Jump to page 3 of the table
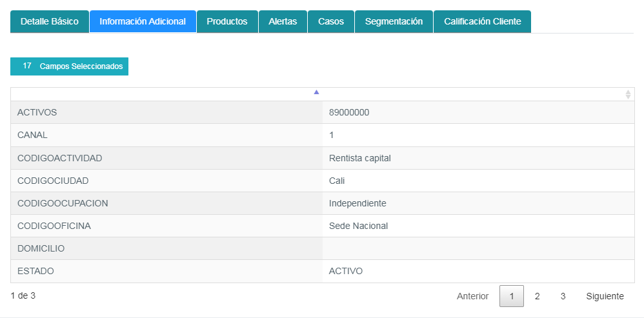This screenshot has width=644, height=318. pyautogui.click(x=563, y=296)
